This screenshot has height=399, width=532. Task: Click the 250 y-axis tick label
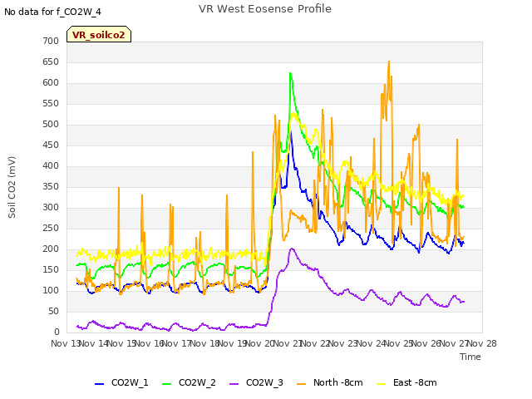click(x=51, y=228)
